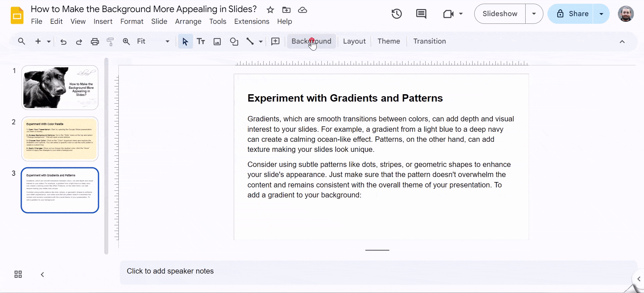Click the version history clock icon
The height and width of the screenshot is (293, 644).
point(396,14)
